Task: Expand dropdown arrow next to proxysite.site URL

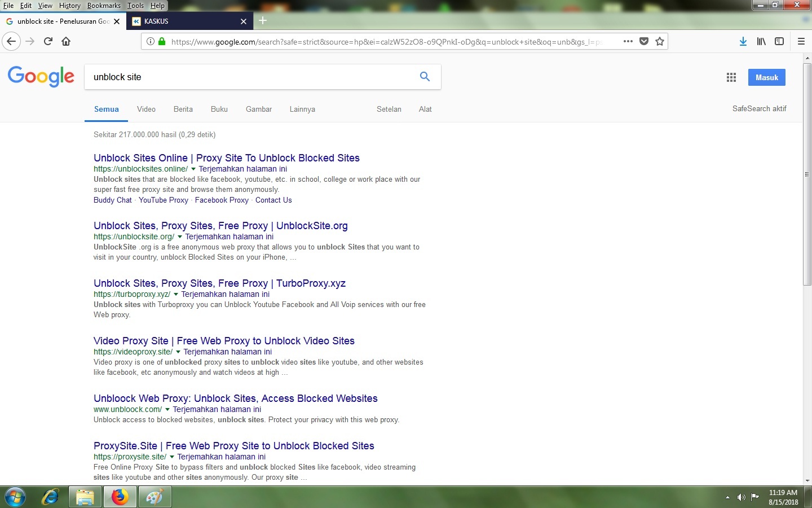Action: point(172,457)
